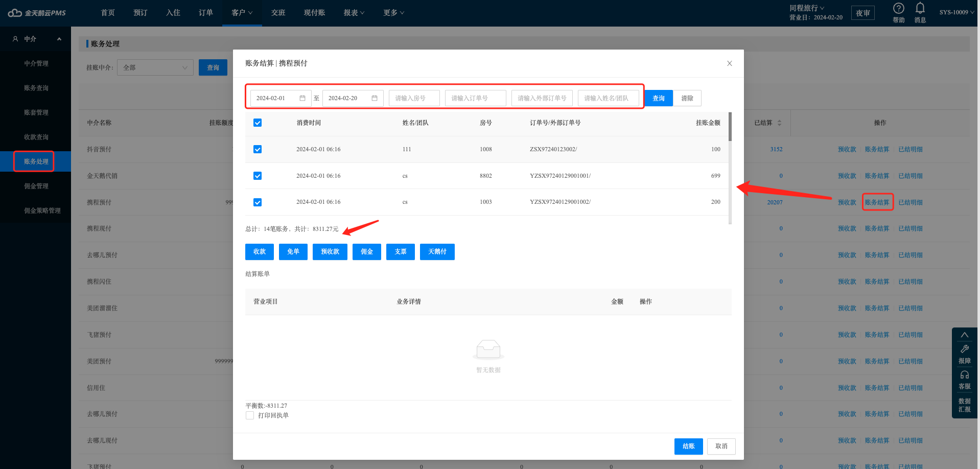The height and width of the screenshot is (469, 980).
Task: Click the scroll-to-top arrow in side panel
Action: (965, 335)
